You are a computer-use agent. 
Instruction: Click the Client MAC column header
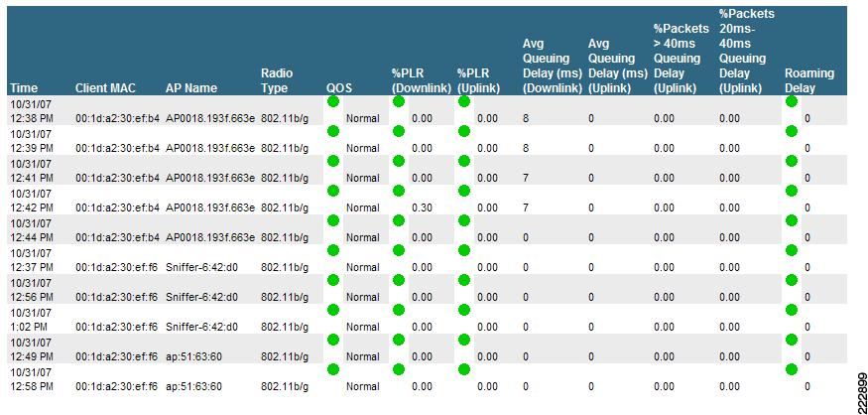point(105,88)
